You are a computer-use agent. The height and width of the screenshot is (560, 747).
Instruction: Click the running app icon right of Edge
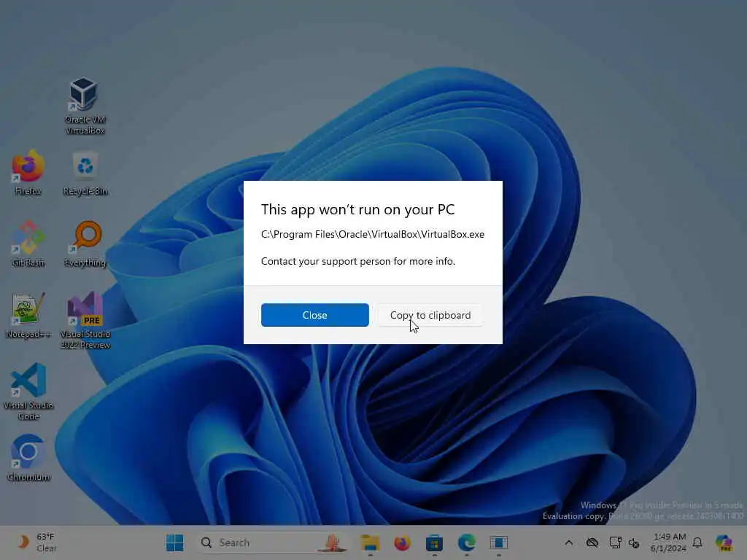pos(499,542)
